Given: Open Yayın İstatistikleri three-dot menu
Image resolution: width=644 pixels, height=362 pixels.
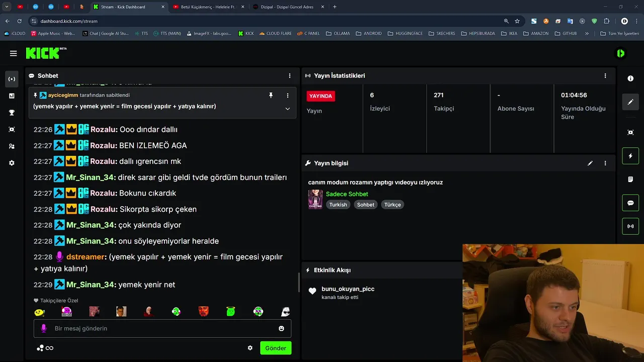Looking at the screenshot, I should click(605, 76).
